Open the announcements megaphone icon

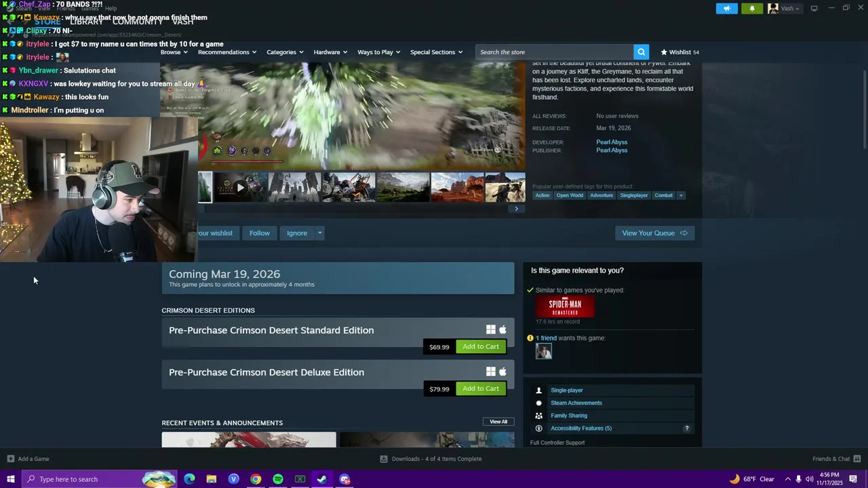click(726, 8)
